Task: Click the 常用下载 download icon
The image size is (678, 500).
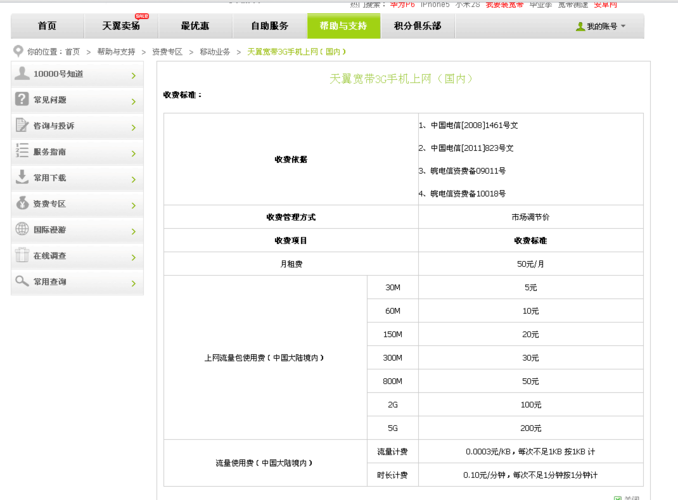Action: [x=22, y=176]
